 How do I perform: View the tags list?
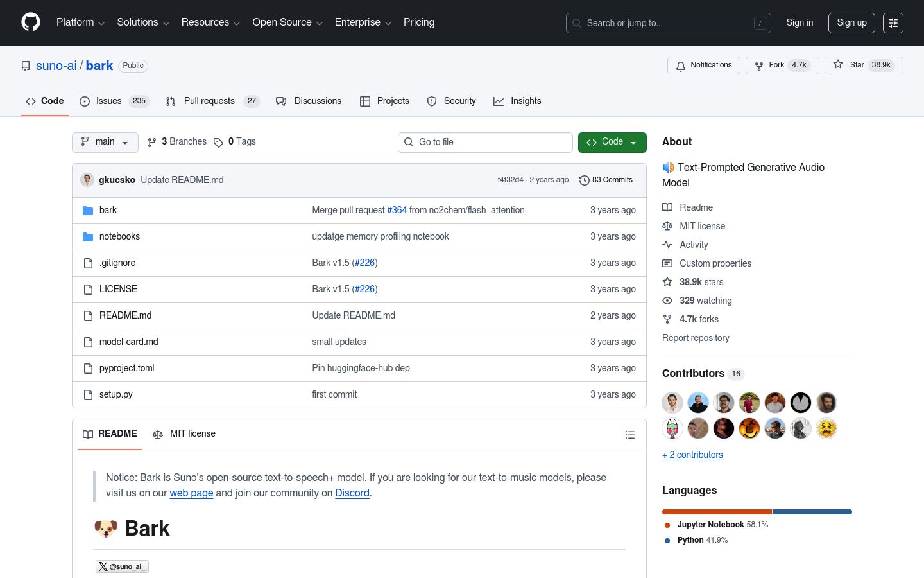[235, 142]
